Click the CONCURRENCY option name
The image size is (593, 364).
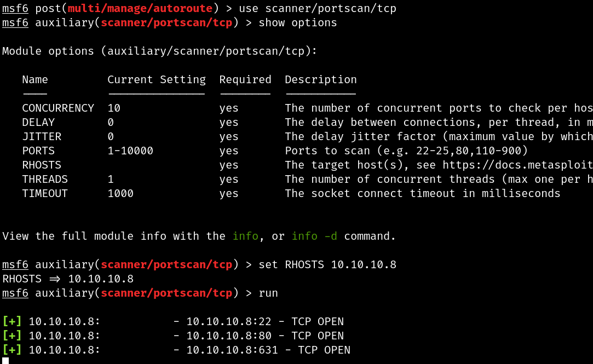tap(58, 108)
